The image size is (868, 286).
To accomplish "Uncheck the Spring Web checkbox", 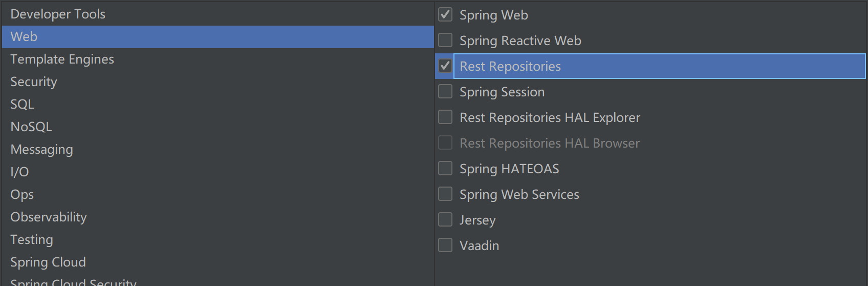I will pyautogui.click(x=445, y=15).
